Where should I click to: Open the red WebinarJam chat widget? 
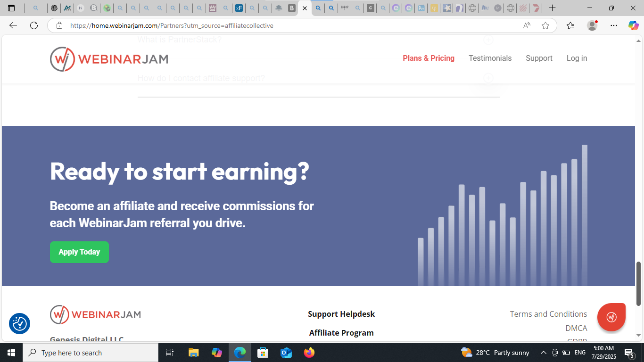611,317
